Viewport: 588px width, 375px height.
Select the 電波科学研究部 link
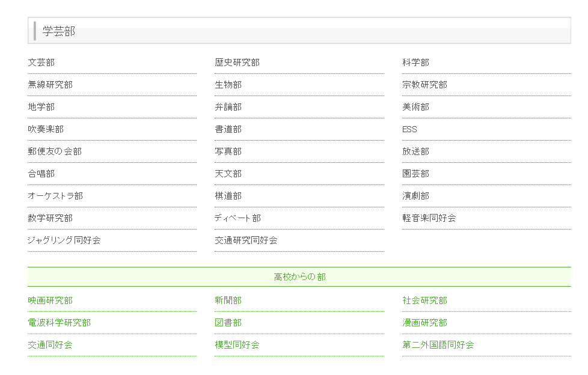pyautogui.click(x=60, y=323)
